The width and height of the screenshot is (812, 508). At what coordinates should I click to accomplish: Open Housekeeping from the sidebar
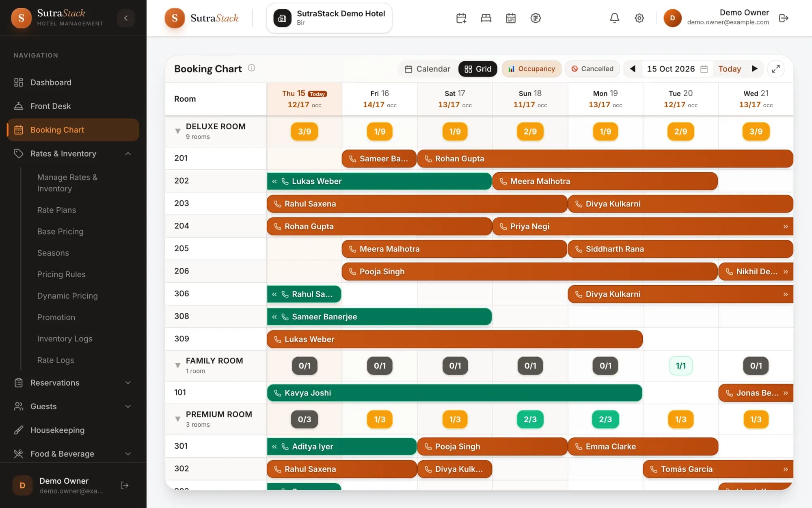(x=73, y=430)
